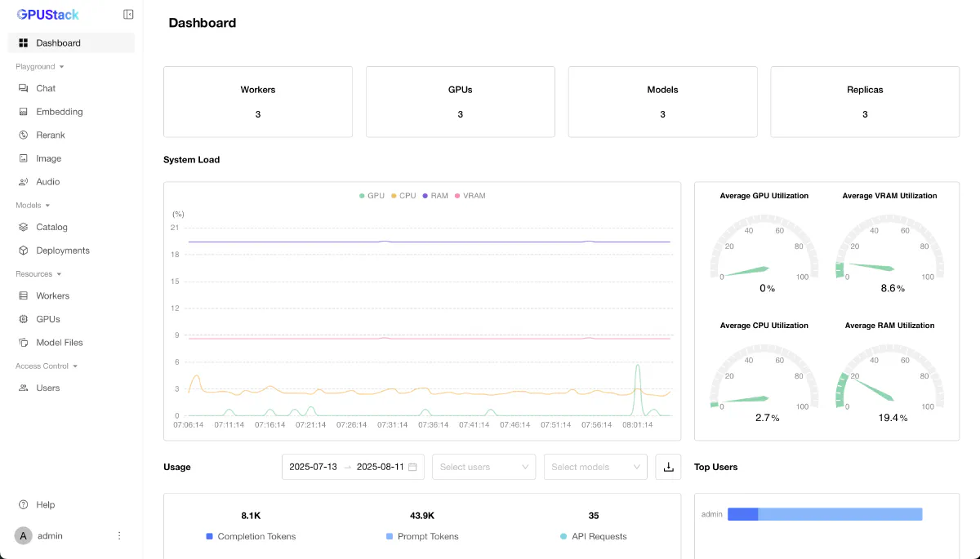Select the Workers summary card
This screenshot has width=980, height=559.
point(258,102)
